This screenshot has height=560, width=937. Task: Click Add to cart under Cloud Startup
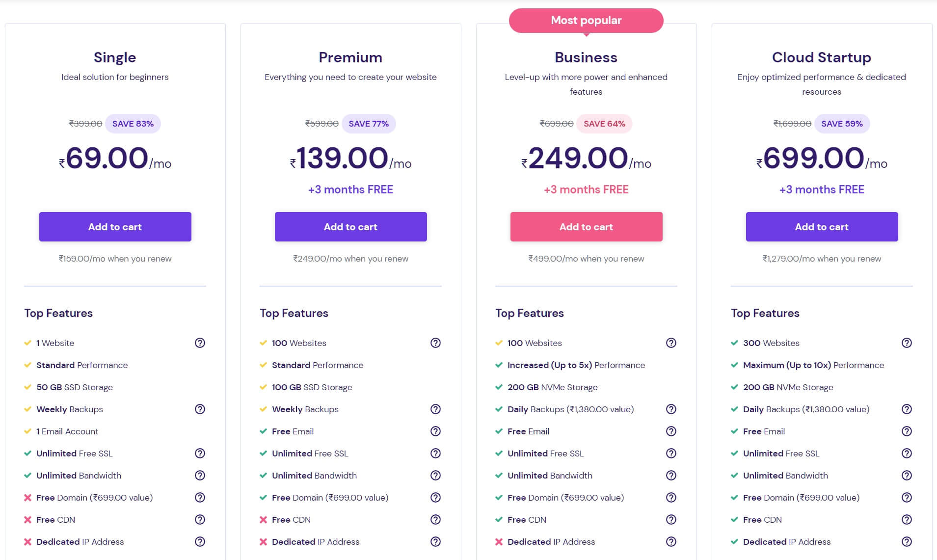[x=822, y=226]
